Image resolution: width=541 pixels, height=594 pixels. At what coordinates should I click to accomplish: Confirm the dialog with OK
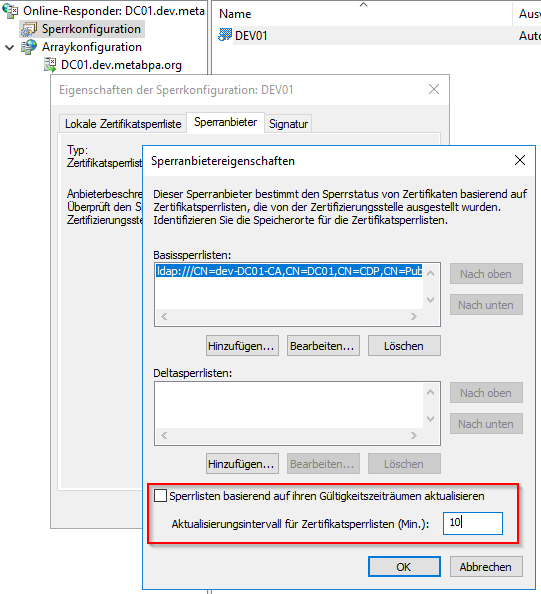tap(404, 567)
